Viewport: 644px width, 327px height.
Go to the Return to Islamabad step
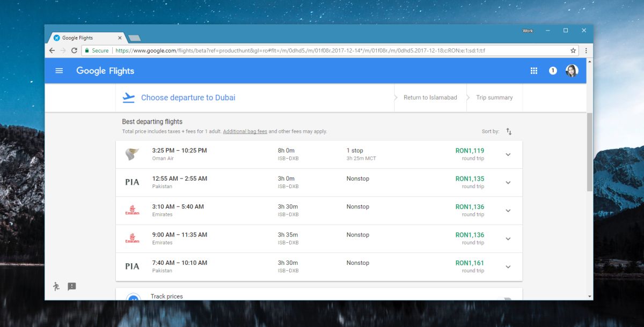click(x=430, y=98)
